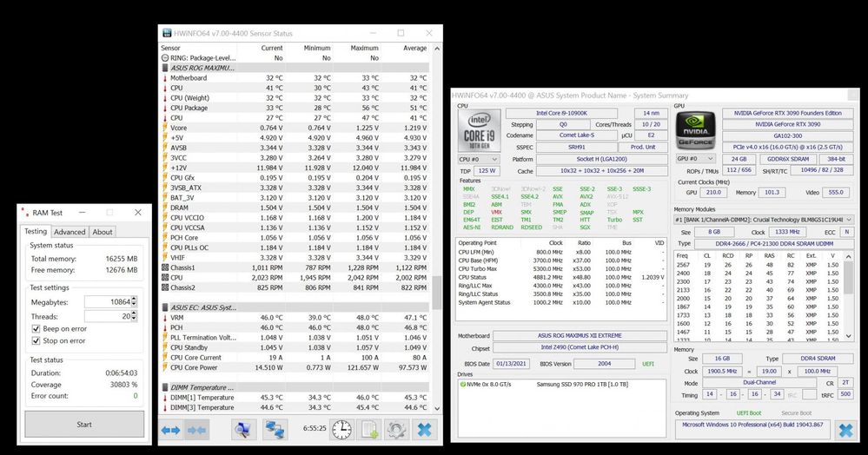
Task: Open the About tab in RAM Test
Action: pos(103,232)
